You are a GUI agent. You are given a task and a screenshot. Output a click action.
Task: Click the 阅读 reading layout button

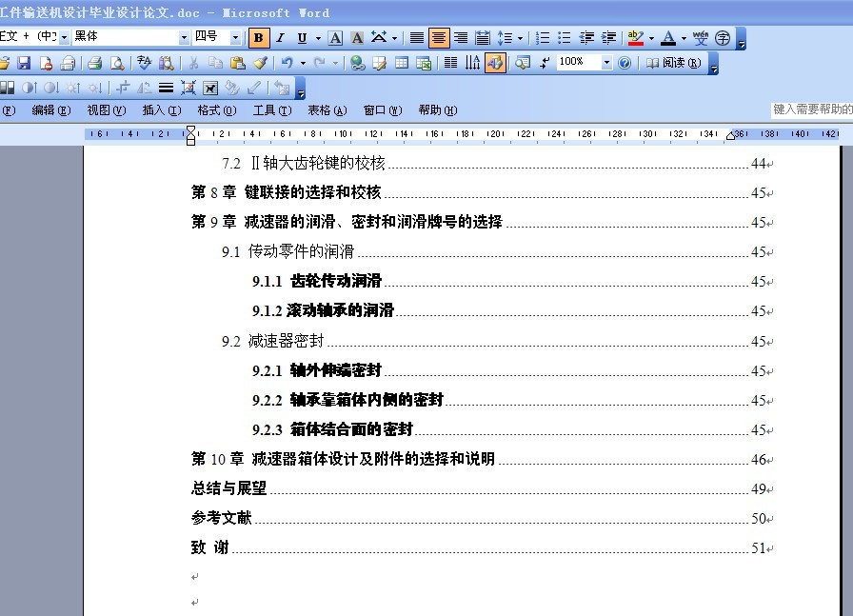[x=673, y=63]
